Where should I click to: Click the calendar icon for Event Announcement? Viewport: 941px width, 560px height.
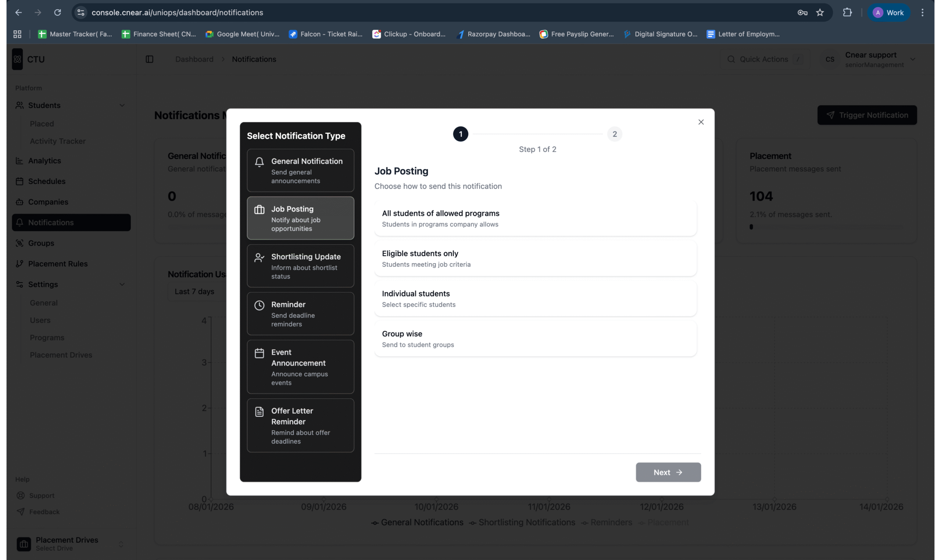(x=259, y=353)
